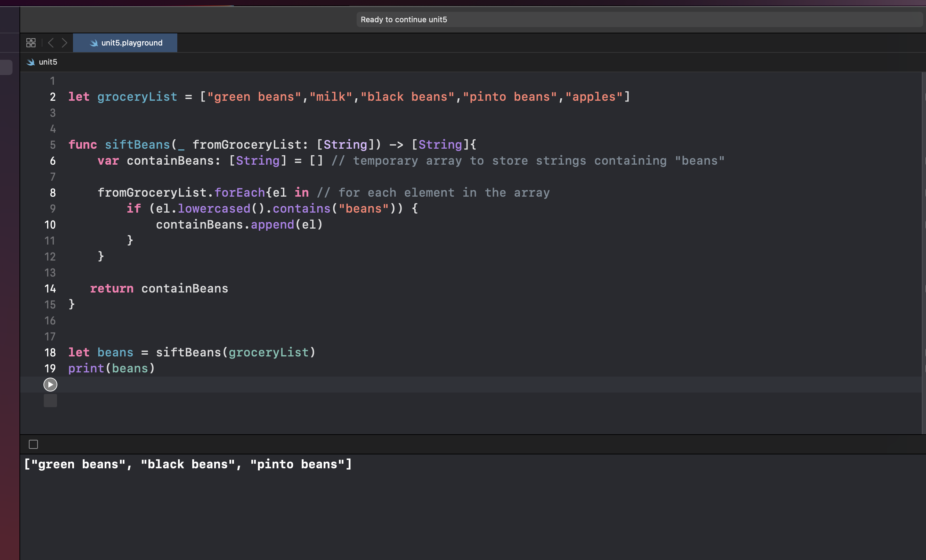
Task: Click the forEach method call
Action: pyautogui.click(x=239, y=193)
